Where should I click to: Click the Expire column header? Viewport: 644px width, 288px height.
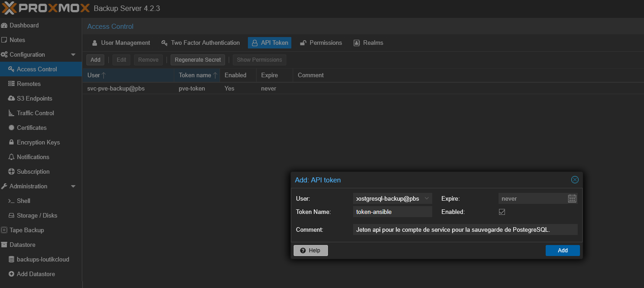tap(274, 75)
